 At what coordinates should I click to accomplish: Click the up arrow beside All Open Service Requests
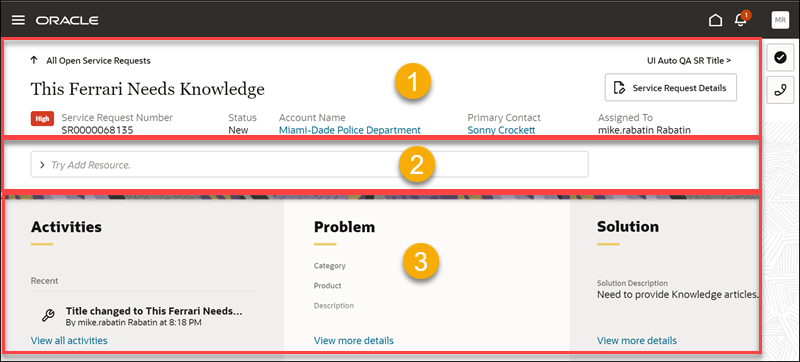point(34,60)
